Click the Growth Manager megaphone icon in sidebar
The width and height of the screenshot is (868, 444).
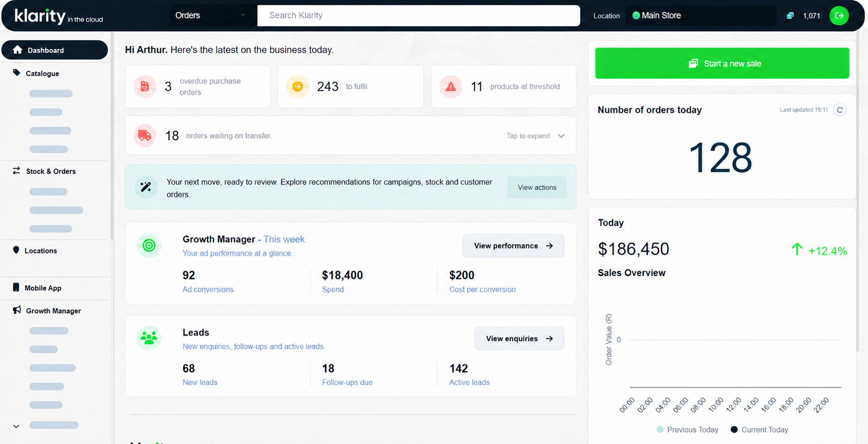point(17,310)
